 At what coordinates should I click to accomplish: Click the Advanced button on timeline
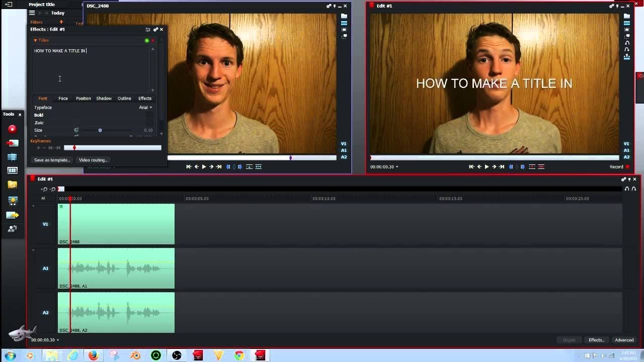[624, 340]
